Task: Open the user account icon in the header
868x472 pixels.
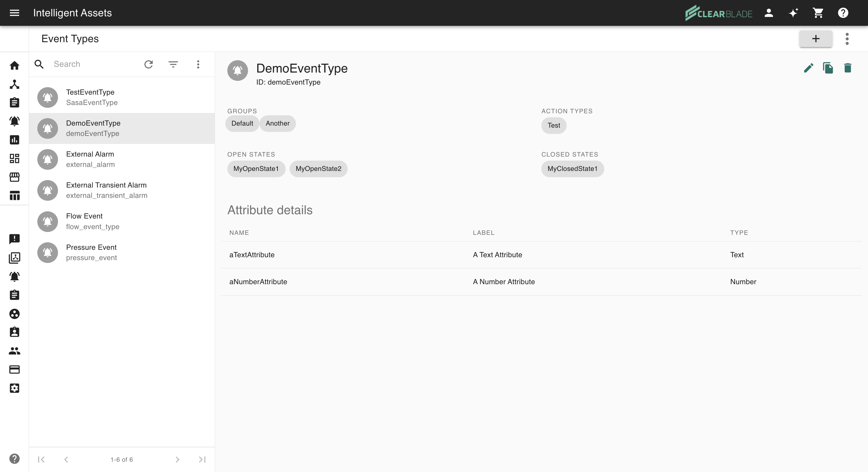Action: pyautogui.click(x=769, y=13)
